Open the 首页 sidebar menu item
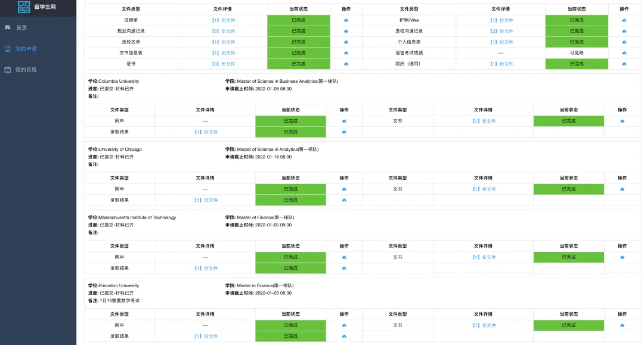644x345 pixels. point(23,27)
